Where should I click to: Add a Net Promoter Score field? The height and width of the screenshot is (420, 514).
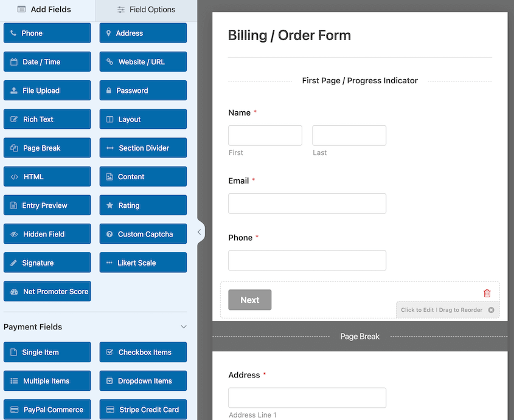[x=47, y=291]
